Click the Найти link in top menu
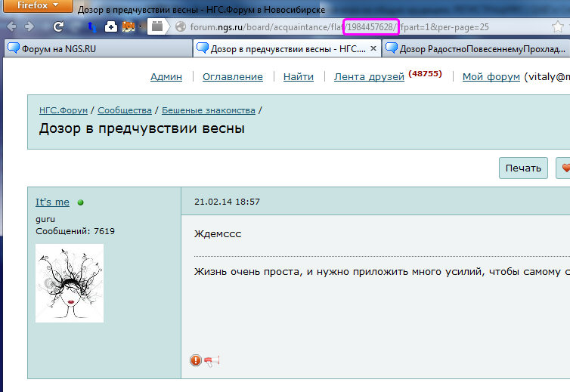The width and height of the screenshot is (570, 392). pyautogui.click(x=299, y=76)
